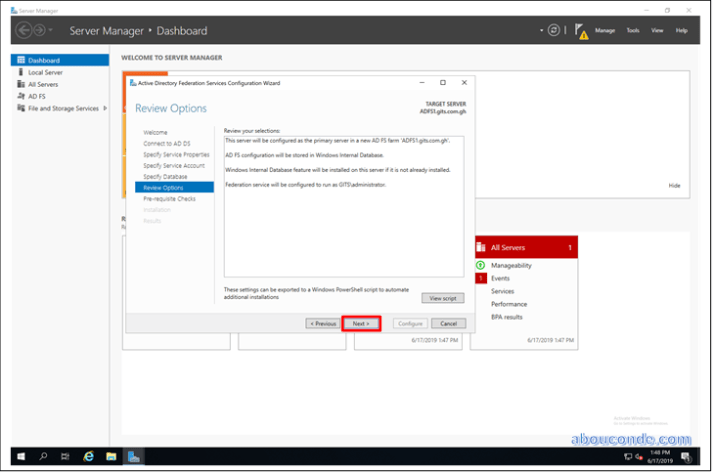Select Local Server in the sidebar
714x472 pixels.
45,72
